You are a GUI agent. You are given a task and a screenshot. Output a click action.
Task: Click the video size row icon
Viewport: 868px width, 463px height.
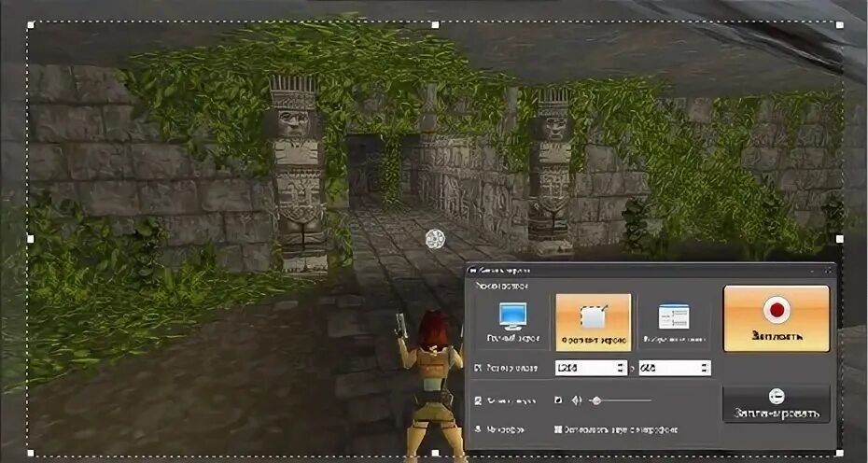[478, 368]
